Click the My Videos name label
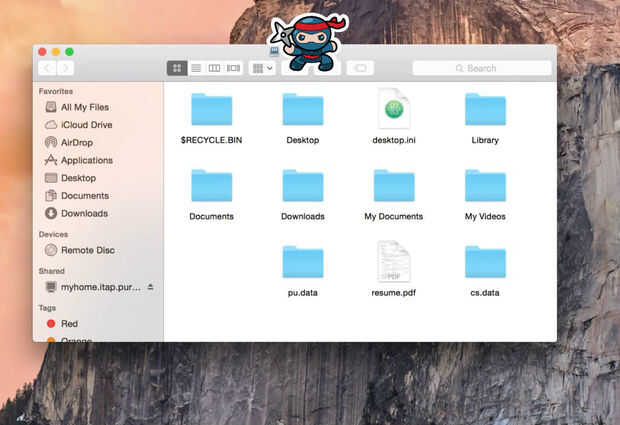 [x=485, y=217]
